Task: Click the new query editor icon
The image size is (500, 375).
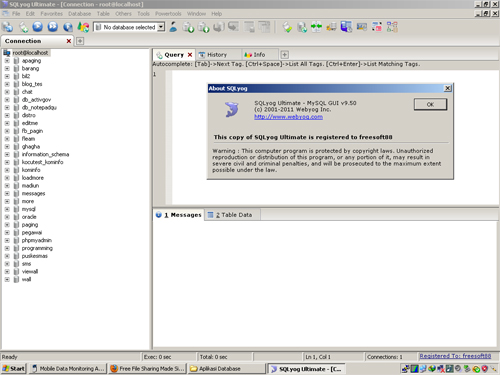Action: pyautogui.click(x=23, y=27)
